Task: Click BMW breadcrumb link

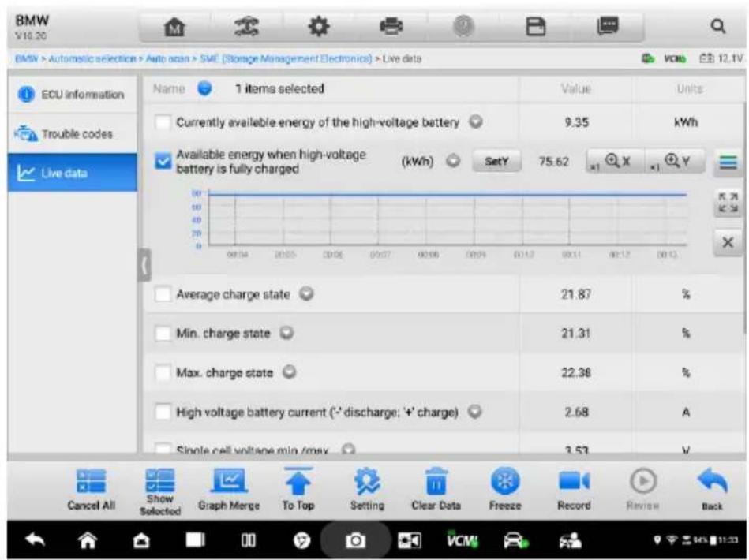Action: pyautogui.click(x=26, y=58)
